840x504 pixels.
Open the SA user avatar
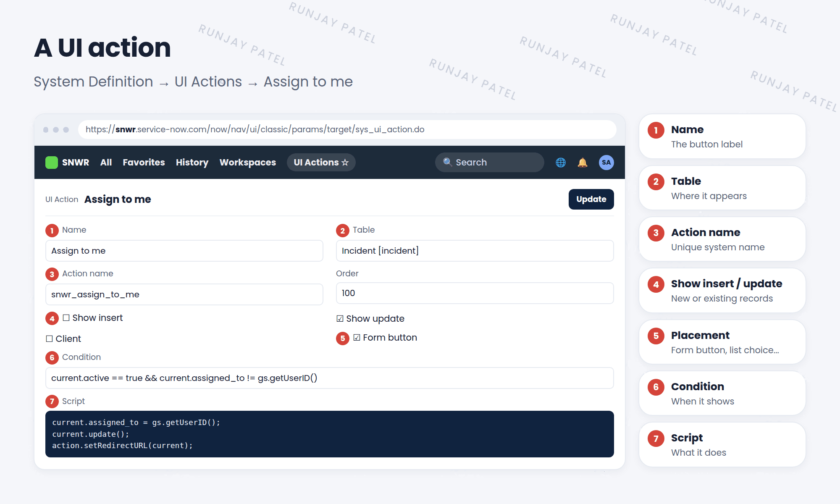click(x=606, y=163)
